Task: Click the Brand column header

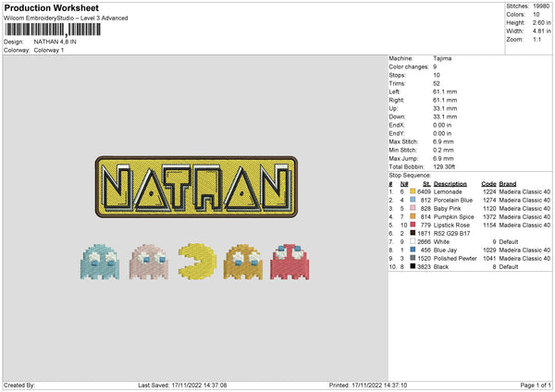Action: coord(508,184)
